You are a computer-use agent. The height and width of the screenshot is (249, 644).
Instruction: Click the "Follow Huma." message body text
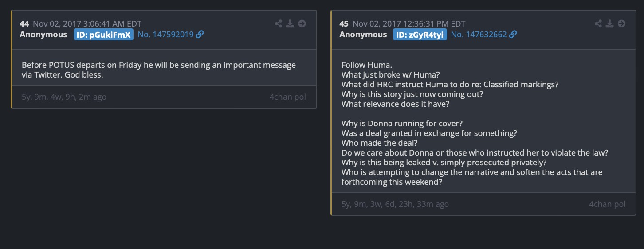(x=475, y=123)
